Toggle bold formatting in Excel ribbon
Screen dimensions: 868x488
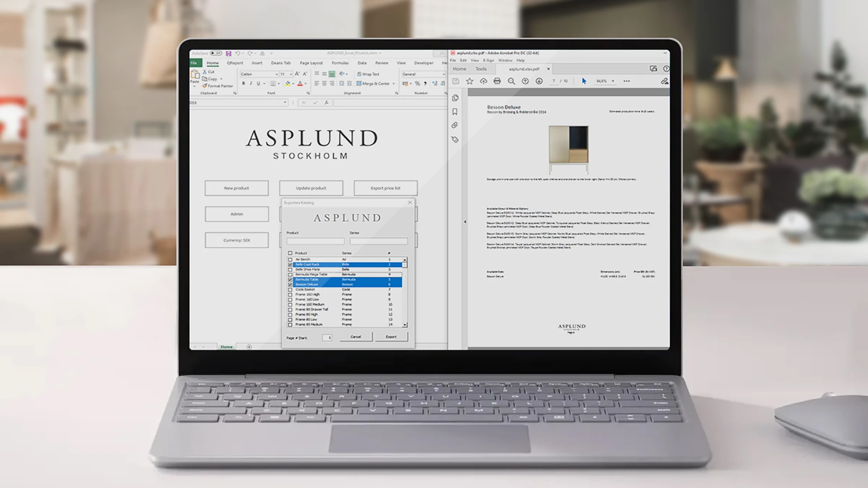coord(243,84)
